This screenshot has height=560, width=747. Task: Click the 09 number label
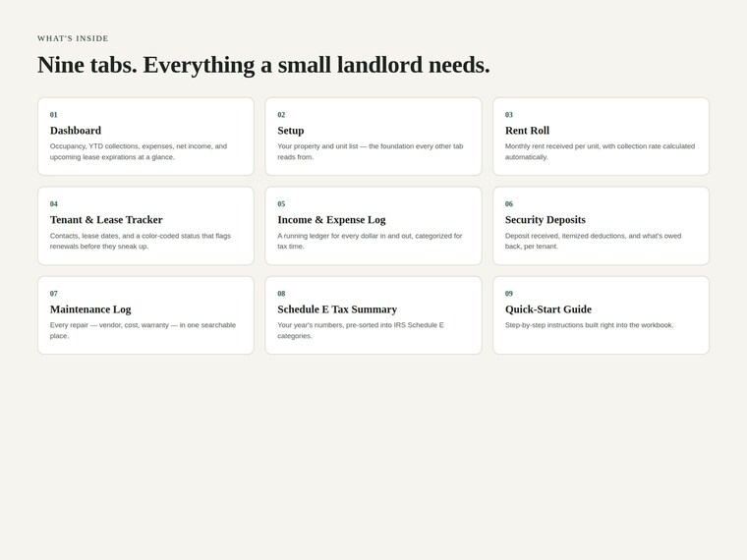509,294
